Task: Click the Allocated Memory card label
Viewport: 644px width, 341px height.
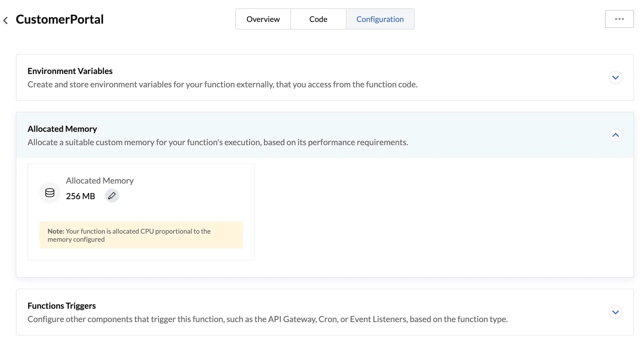Action: (100, 181)
